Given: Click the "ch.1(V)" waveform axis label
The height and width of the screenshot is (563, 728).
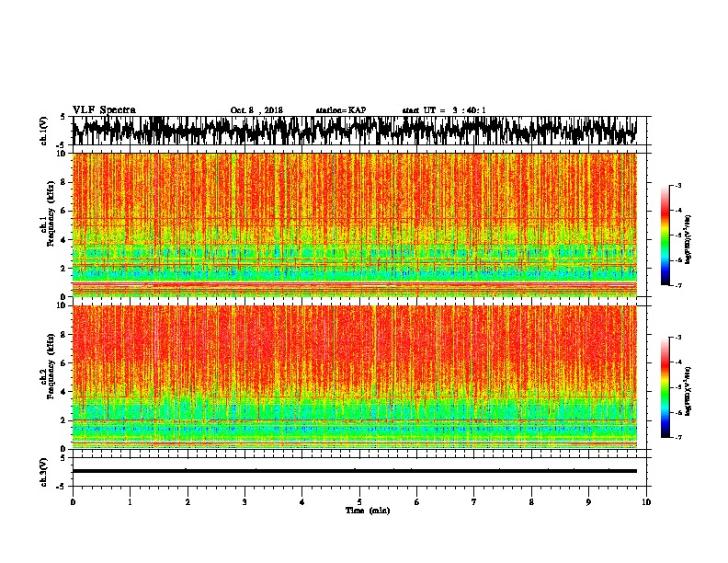Looking at the screenshot, I should tap(44, 131).
